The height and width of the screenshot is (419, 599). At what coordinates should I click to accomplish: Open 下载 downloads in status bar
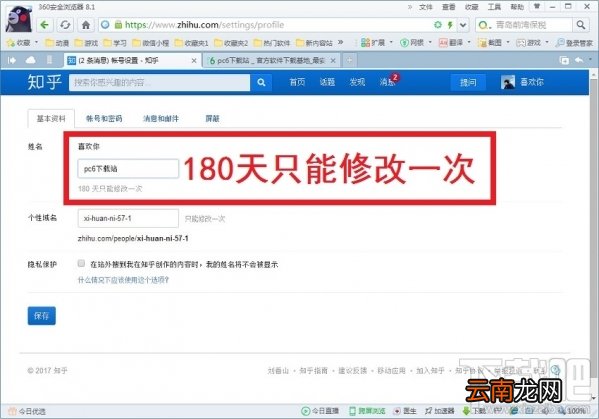pyautogui.click(x=474, y=411)
